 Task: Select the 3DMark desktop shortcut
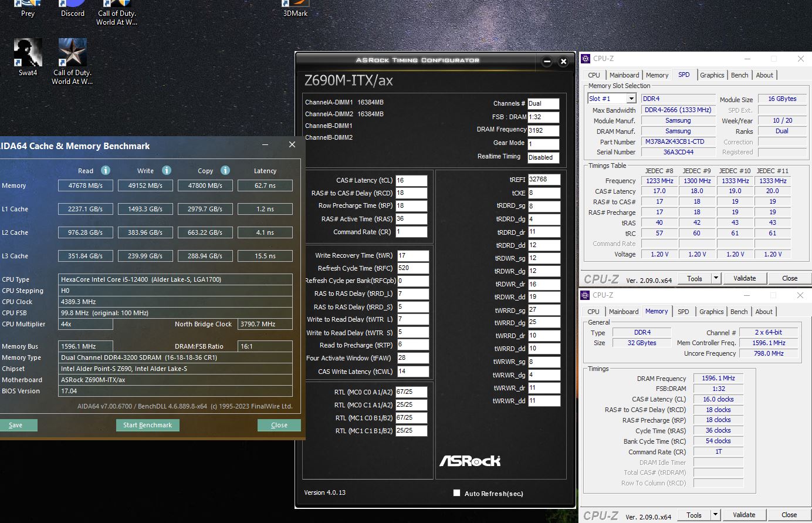[295, 9]
